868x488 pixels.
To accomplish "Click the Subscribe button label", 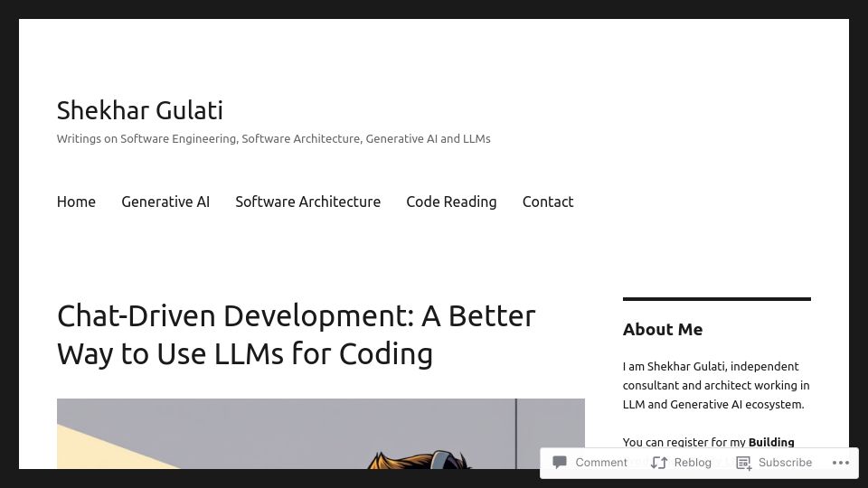I will click(x=785, y=463).
